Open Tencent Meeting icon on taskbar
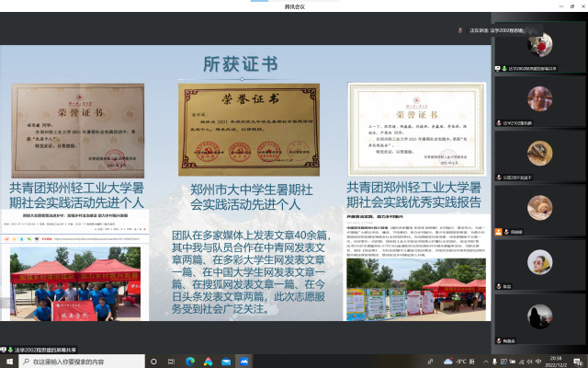Image resolution: width=588 pixels, height=368 pixels. 243,361
